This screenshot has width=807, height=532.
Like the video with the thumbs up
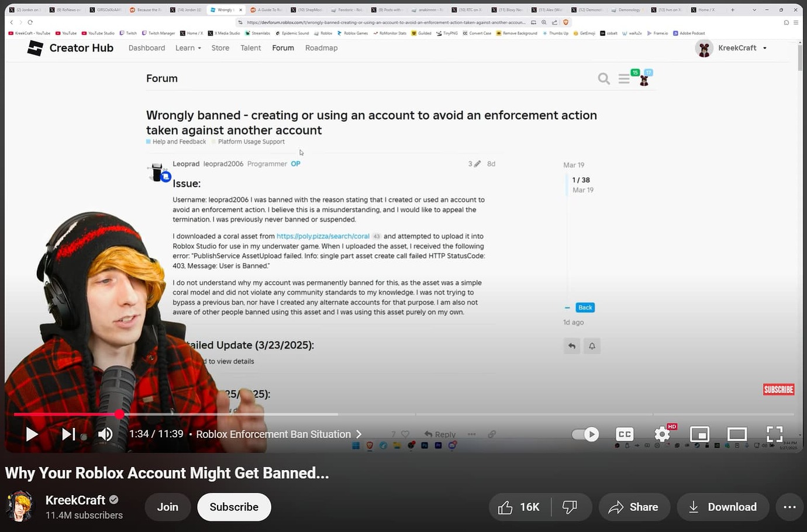click(x=505, y=507)
